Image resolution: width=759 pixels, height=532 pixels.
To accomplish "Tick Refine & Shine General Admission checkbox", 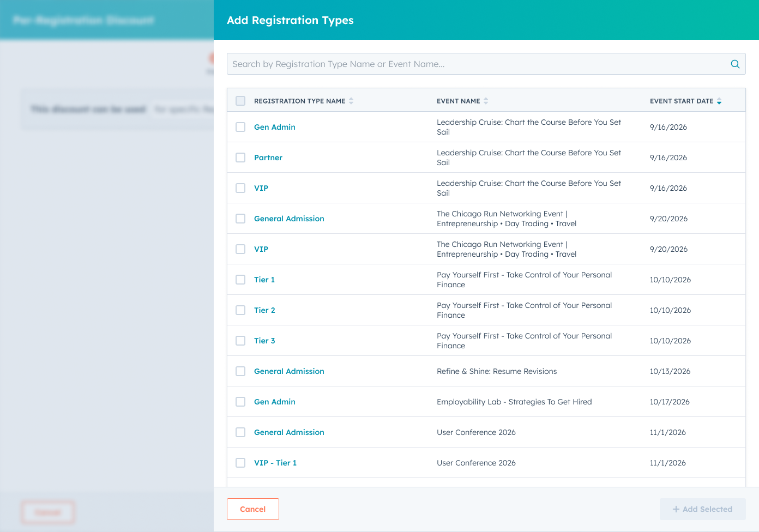I will (x=240, y=371).
